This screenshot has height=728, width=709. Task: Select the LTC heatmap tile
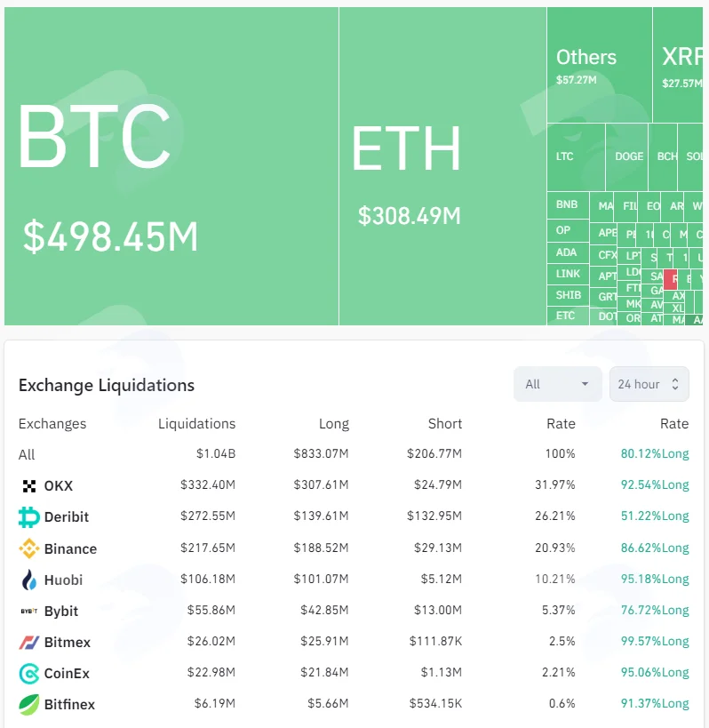(x=576, y=157)
